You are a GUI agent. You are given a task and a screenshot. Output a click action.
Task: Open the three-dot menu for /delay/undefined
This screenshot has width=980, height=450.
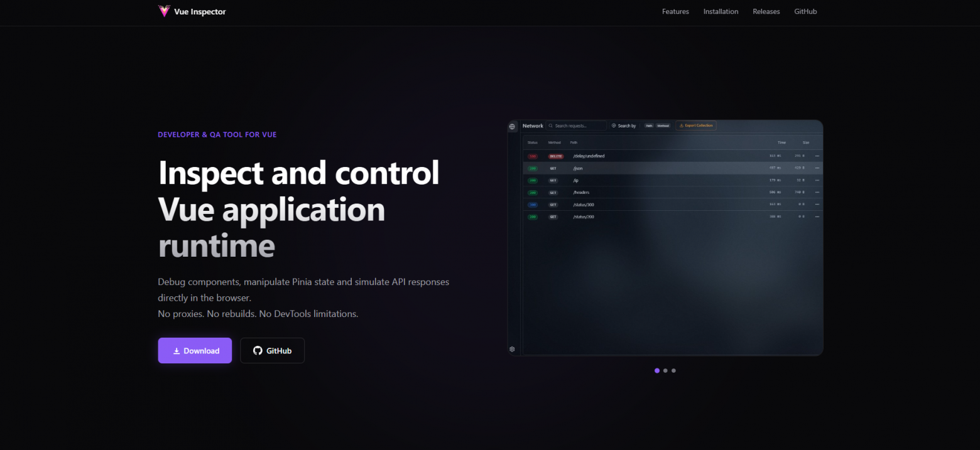click(817, 156)
